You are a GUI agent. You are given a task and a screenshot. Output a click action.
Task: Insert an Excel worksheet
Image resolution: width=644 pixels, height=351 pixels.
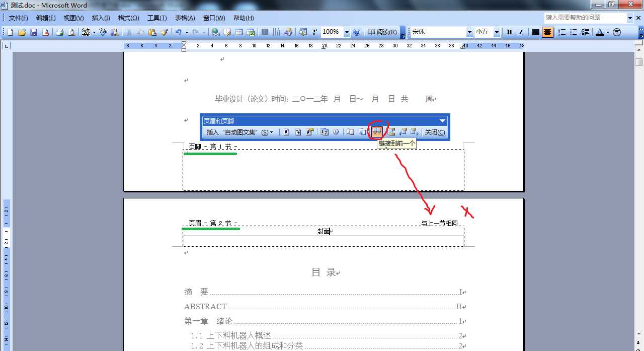(x=251, y=32)
